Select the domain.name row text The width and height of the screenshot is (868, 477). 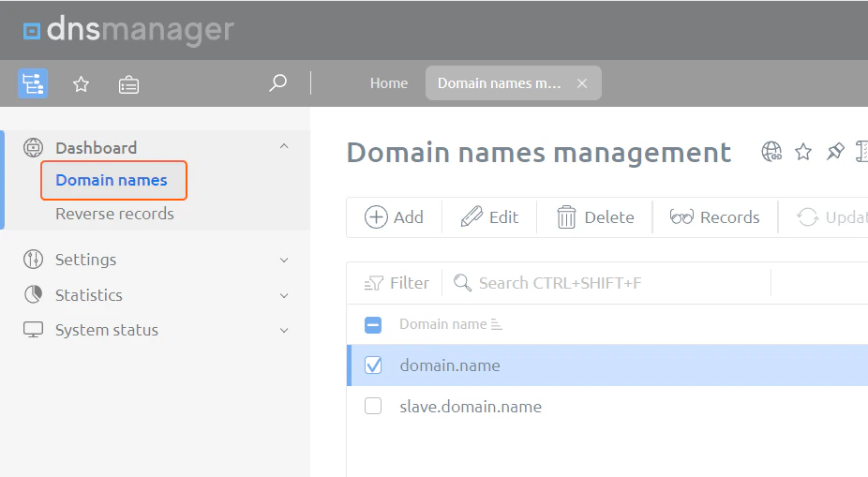click(x=450, y=365)
